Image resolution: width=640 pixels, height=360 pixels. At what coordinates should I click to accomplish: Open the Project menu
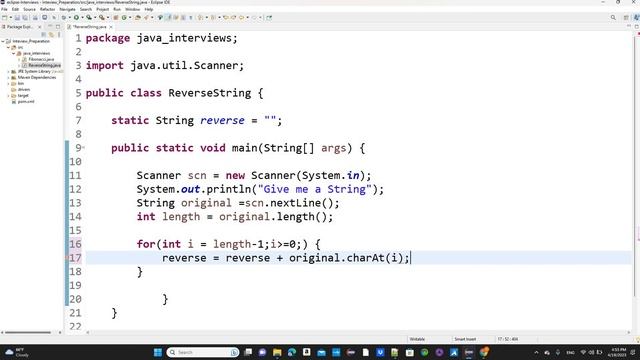102,9
